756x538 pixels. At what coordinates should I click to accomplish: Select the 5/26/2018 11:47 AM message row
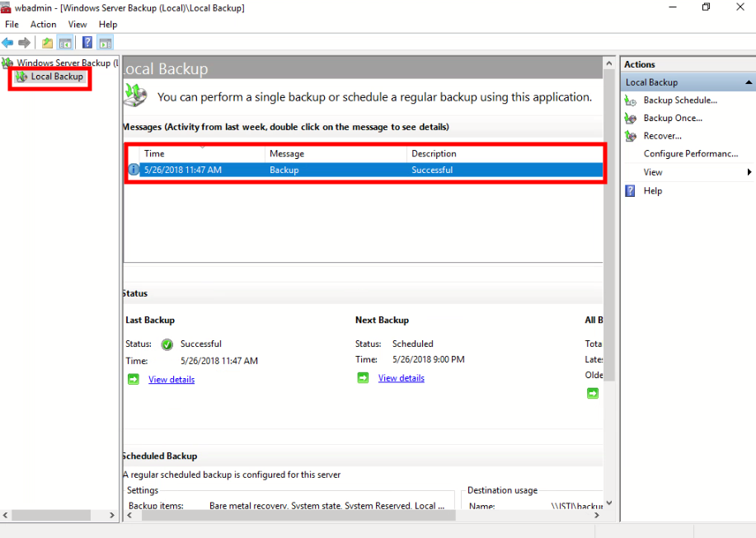(x=365, y=170)
